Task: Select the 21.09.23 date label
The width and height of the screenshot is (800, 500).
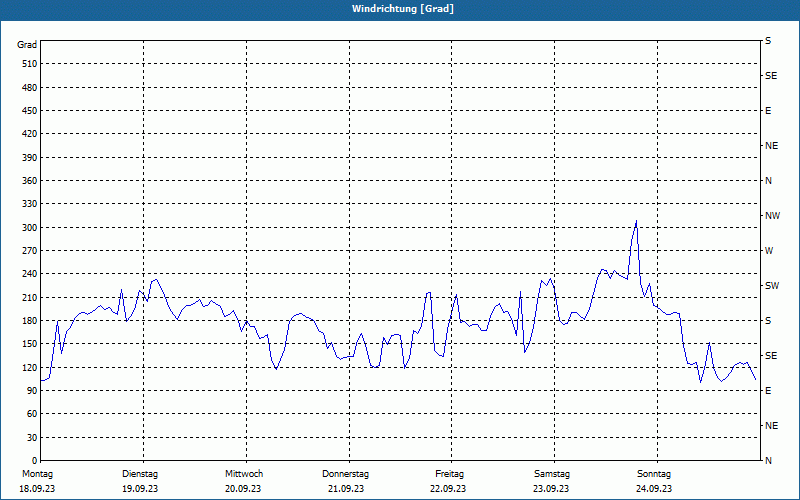Action: point(346,489)
